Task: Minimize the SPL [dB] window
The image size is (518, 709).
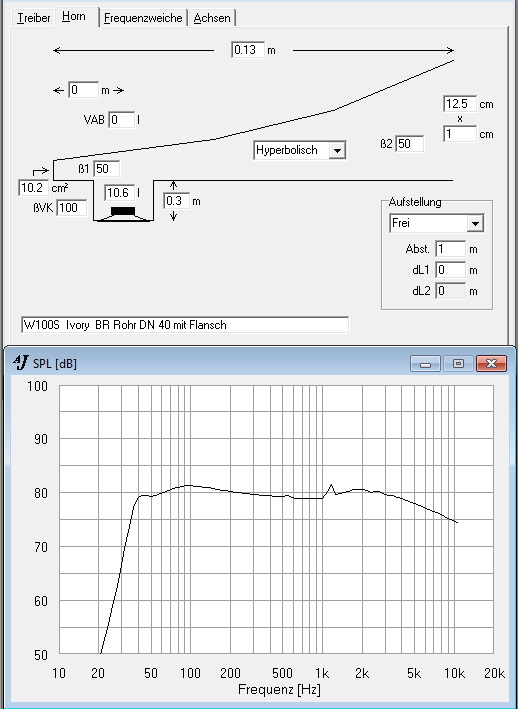Action: pos(425,364)
